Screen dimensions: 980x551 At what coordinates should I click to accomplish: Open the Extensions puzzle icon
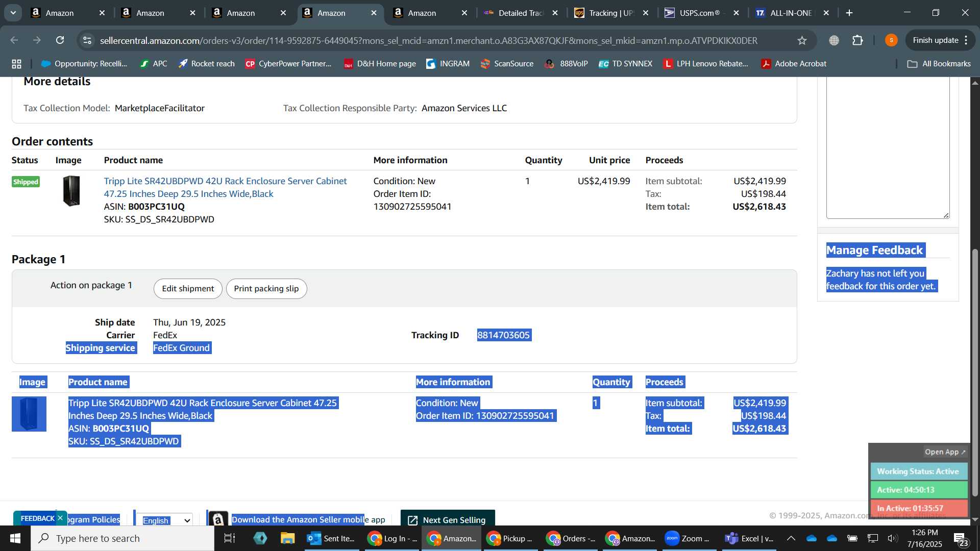857,40
